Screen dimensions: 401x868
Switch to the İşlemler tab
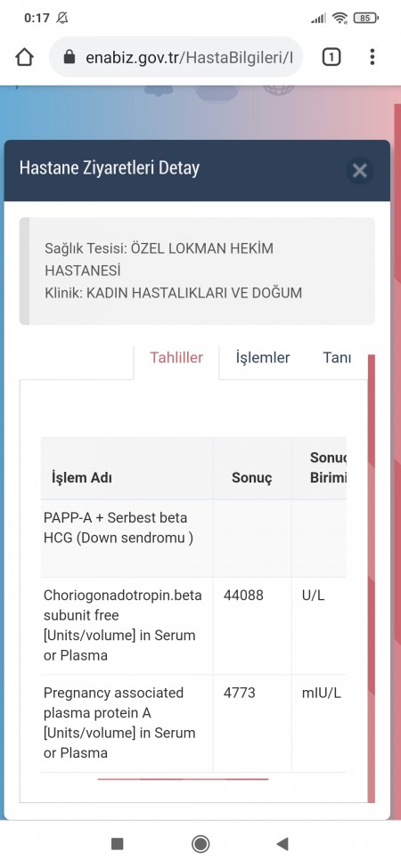coord(263,358)
